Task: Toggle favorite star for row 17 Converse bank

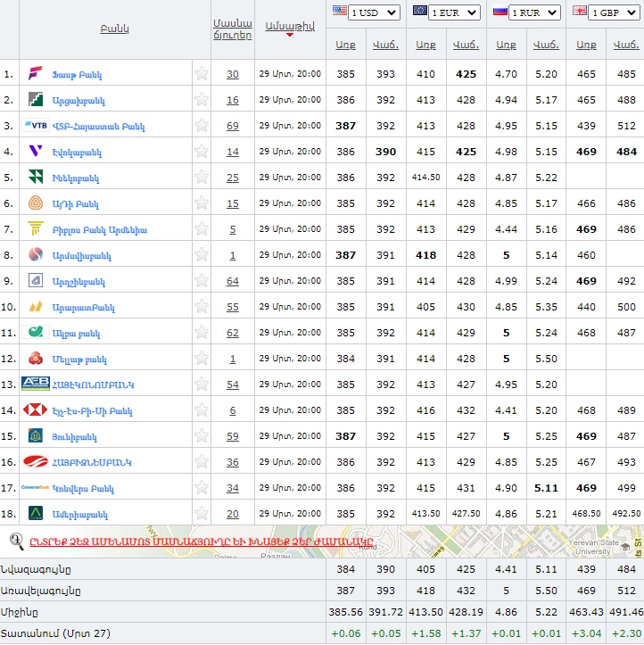Action: tap(202, 487)
